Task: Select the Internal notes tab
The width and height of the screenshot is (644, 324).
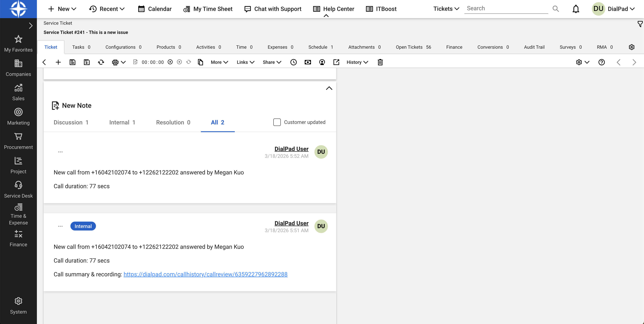Action: (x=122, y=122)
